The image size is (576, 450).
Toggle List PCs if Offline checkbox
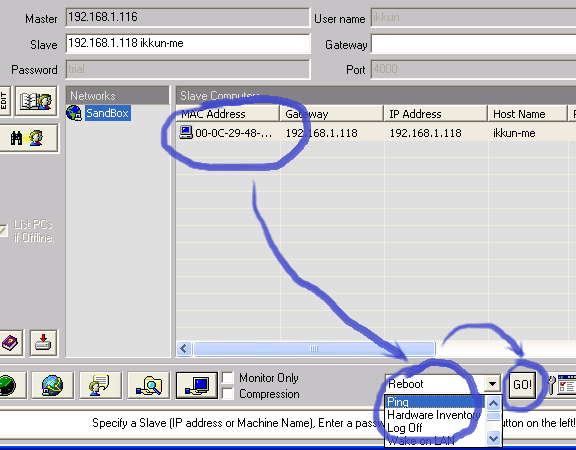pyautogui.click(x=3, y=230)
